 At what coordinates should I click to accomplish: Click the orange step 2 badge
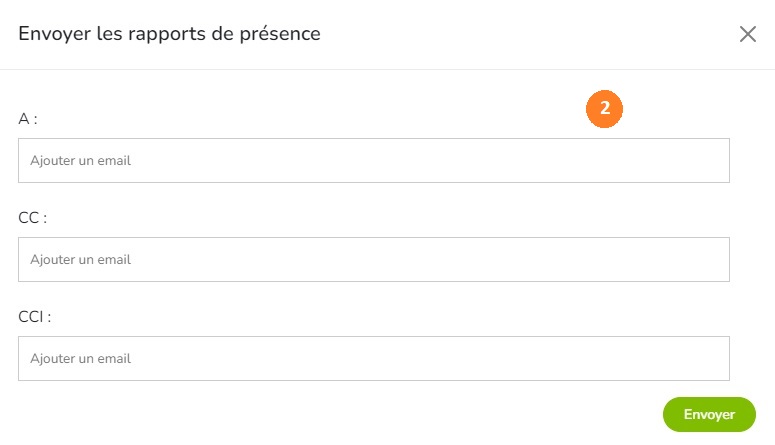pyautogui.click(x=604, y=109)
